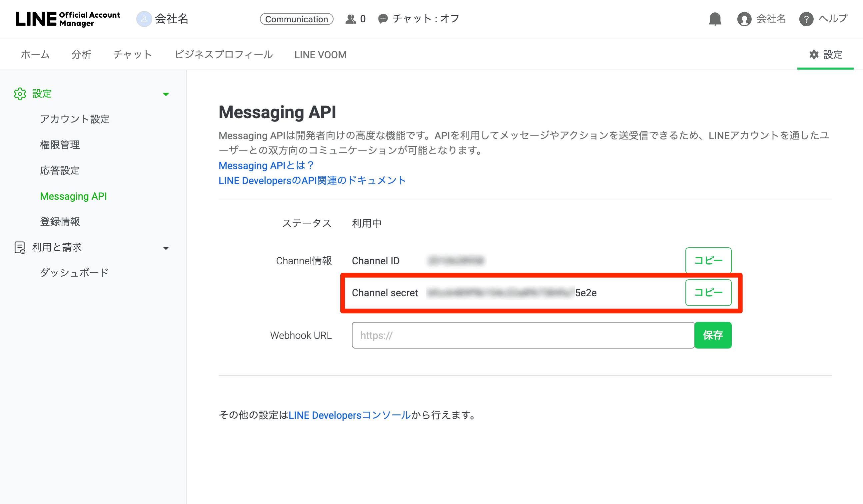Collapse the 設定 sidebar section arrow
Viewport: 863px width, 504px height.
click(166, 95)
